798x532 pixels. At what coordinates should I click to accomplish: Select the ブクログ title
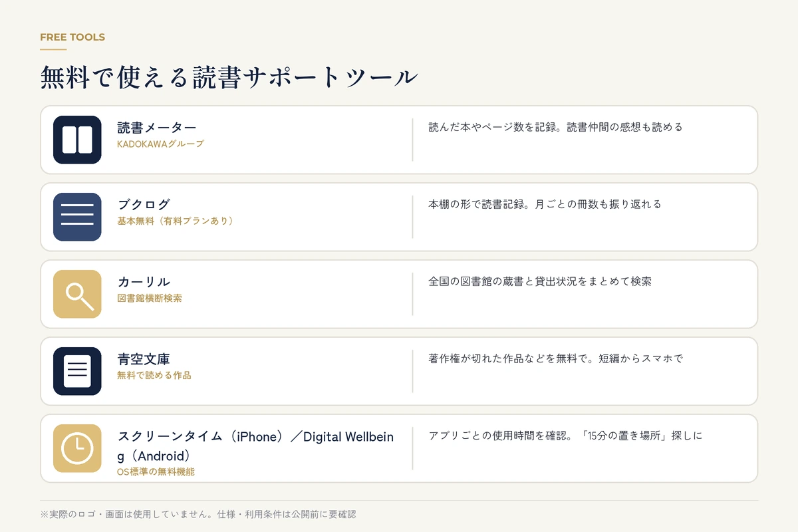tap(144, 205)
